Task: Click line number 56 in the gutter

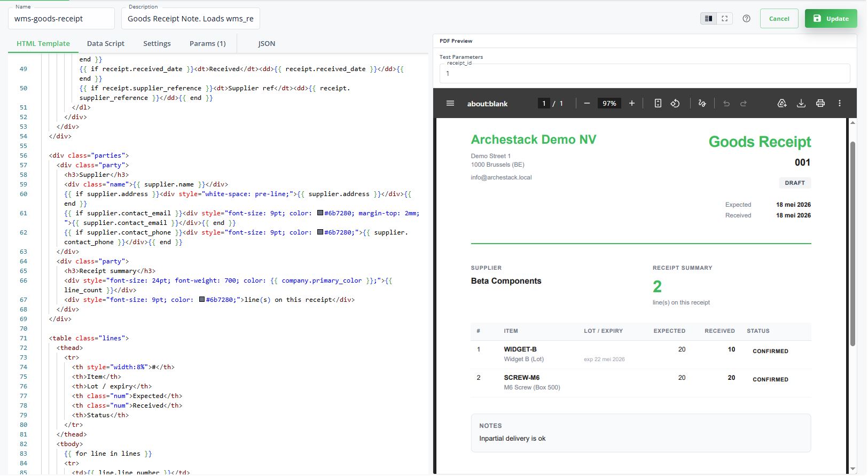Action: point(24,155)
